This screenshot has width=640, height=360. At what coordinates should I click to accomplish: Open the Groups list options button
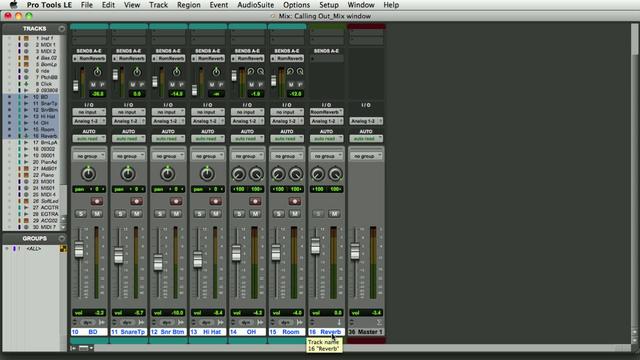pyautogui.click(x=61, y=238)
